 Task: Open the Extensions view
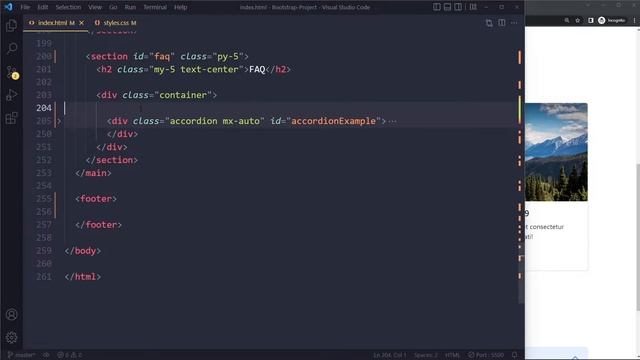point(11,118)
